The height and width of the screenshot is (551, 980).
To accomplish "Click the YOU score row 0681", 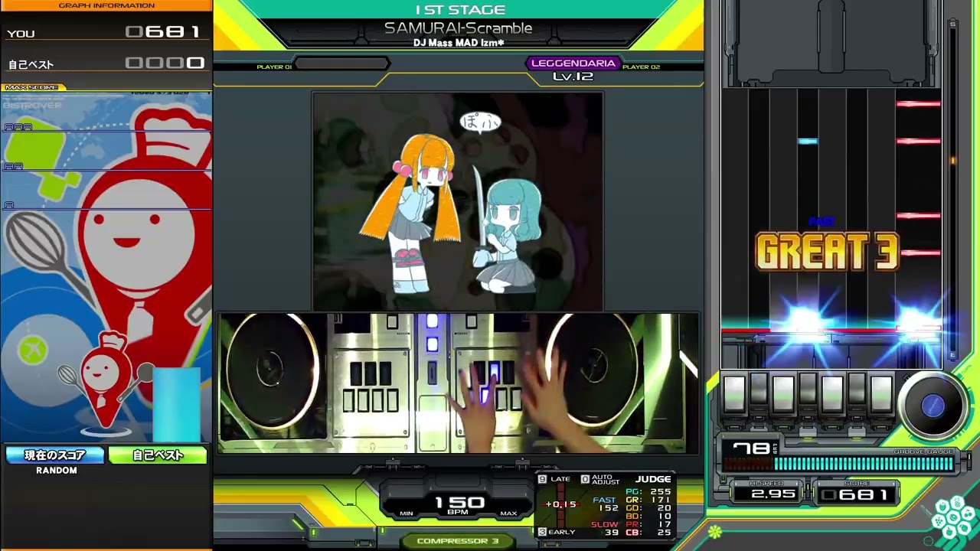I will pos(106,32).
